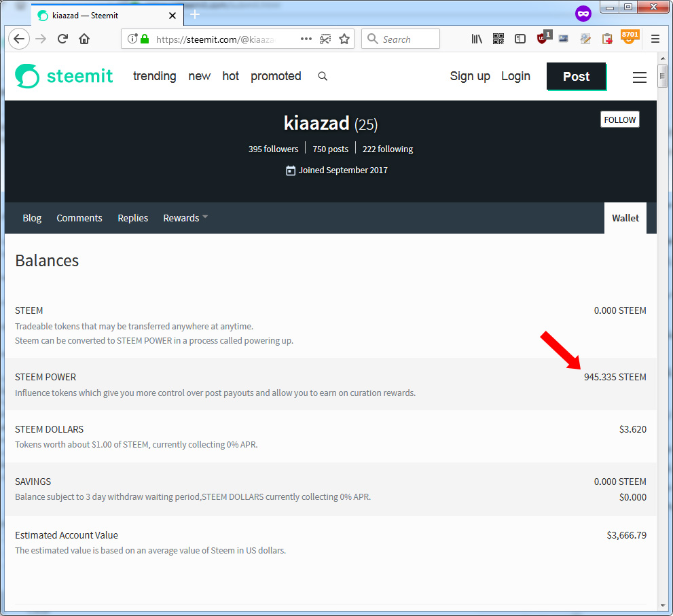
Task: Click the kiaazad profile name heading
Action: coord(316,123)
